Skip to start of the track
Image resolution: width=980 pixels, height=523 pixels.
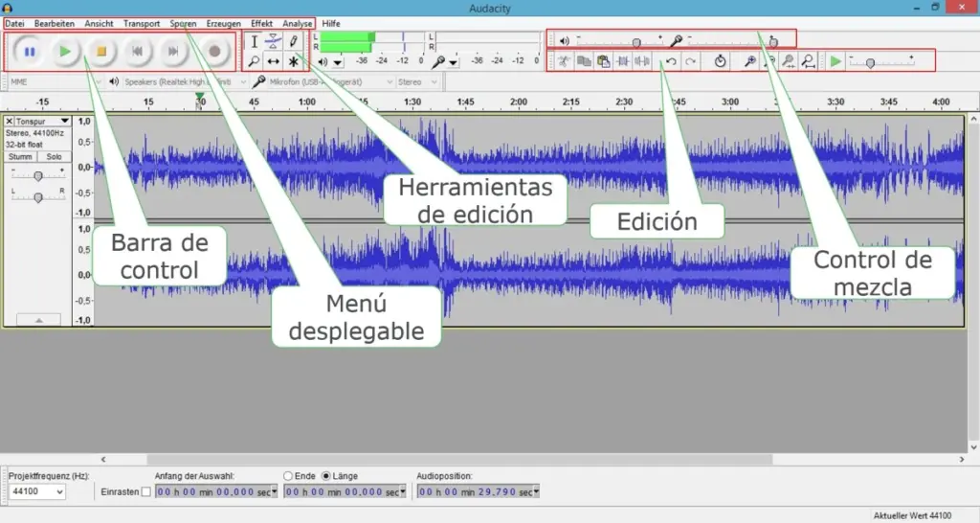pos(138,52)
